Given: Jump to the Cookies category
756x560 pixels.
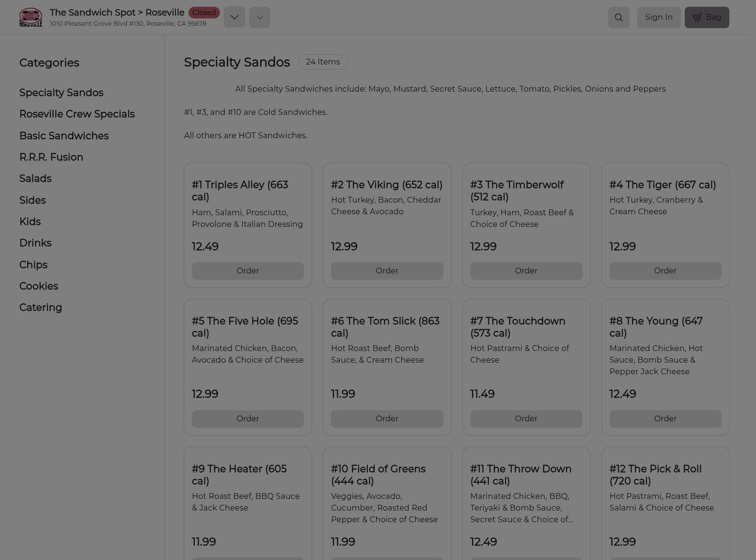Looking at the screenshot, I should [38, 286].
